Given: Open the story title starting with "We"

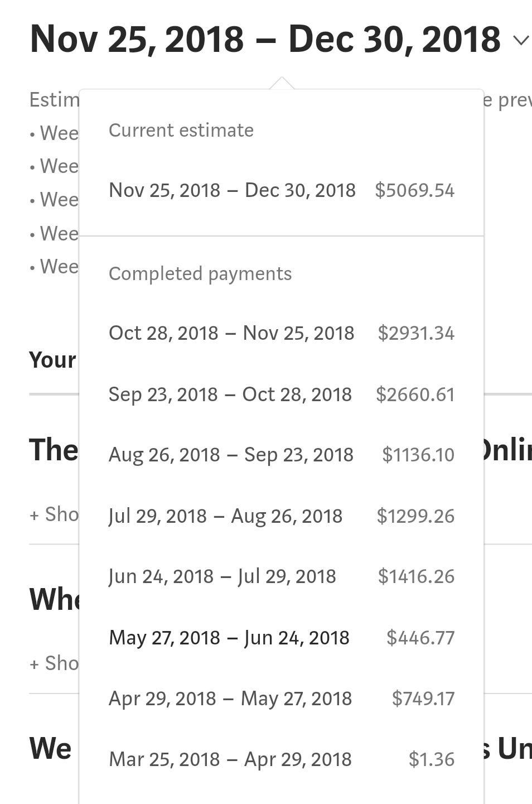Looking at the screenshot, I should click(x=50, y=748).
